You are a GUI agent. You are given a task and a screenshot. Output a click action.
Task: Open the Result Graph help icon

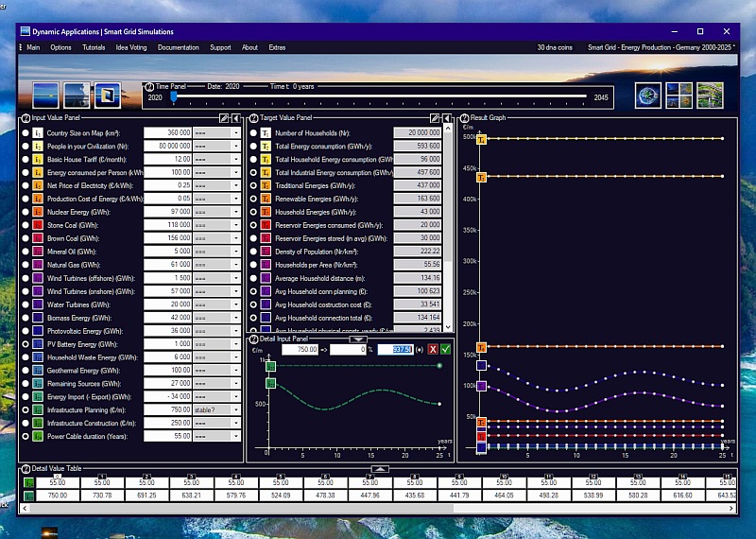click(x=464, y=118)
